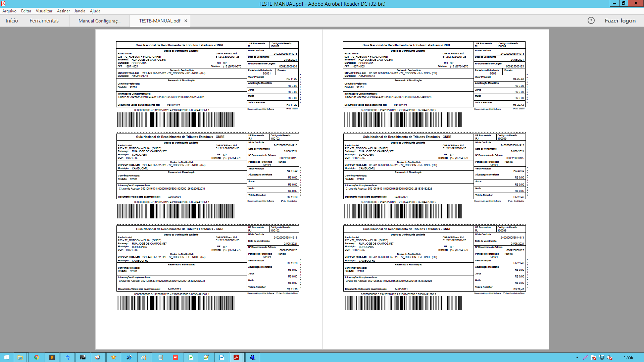The image size is (644, 362).
Task: Click the muted volume tray icon
Action: 610,357
